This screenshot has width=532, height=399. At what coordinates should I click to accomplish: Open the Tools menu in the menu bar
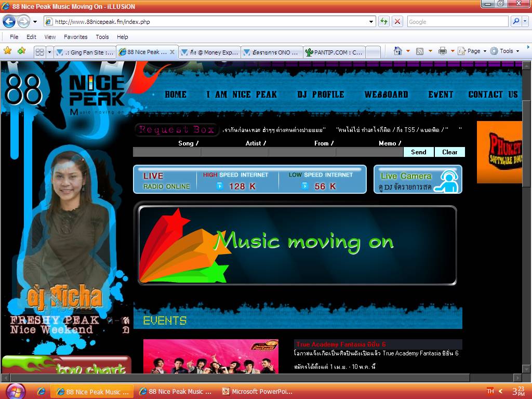102,37
